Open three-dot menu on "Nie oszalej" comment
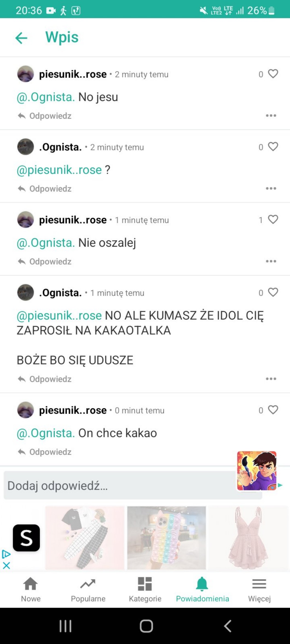The width and height of the screenshot is (290, 644). click(x=271, y=261)
